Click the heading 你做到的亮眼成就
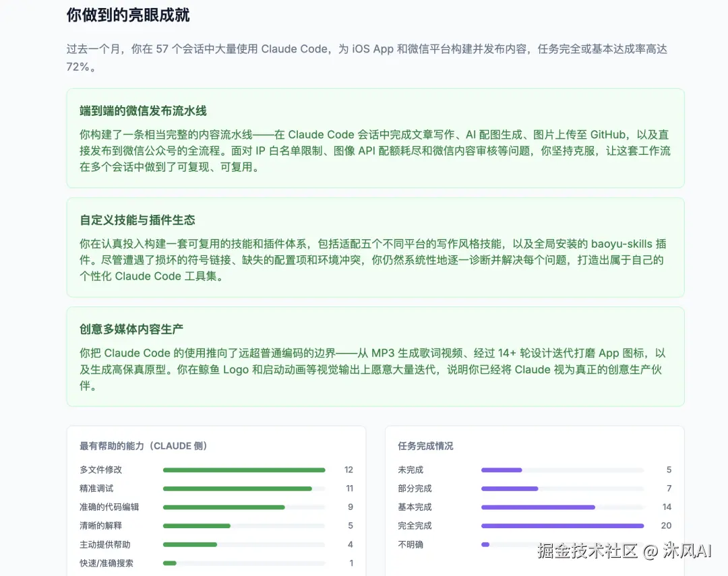Screen dimensions: 728x576 point(127,15)
